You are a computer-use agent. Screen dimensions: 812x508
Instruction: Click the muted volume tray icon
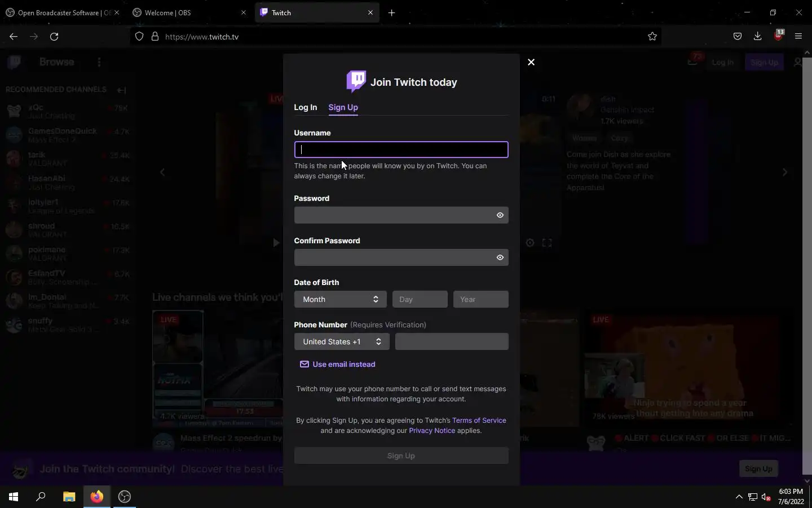(766, 497)
